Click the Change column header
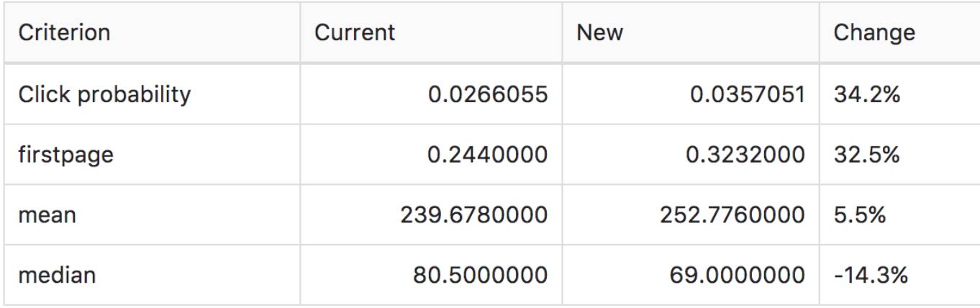This screenshot has height=308, width=980. pos(874,33)
